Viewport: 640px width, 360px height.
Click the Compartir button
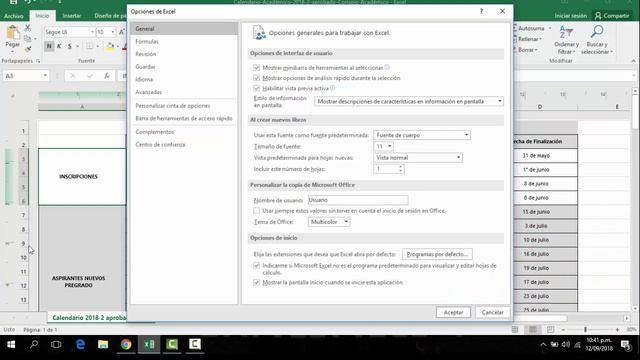[612, 16]
